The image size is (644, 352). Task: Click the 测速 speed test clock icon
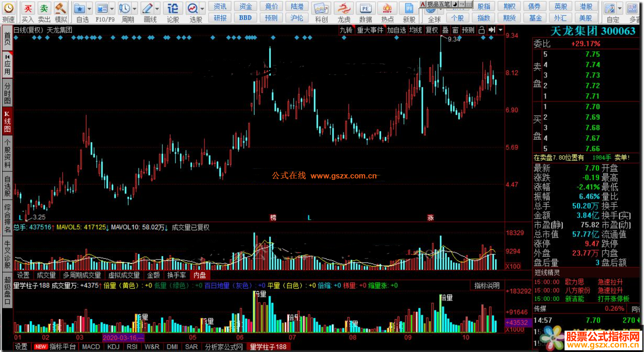pos(8,8)
